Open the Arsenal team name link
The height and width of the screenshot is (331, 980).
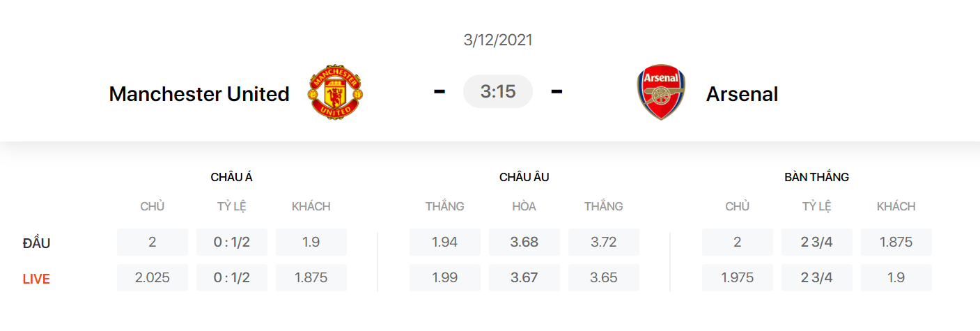click(x=742, y=94)
